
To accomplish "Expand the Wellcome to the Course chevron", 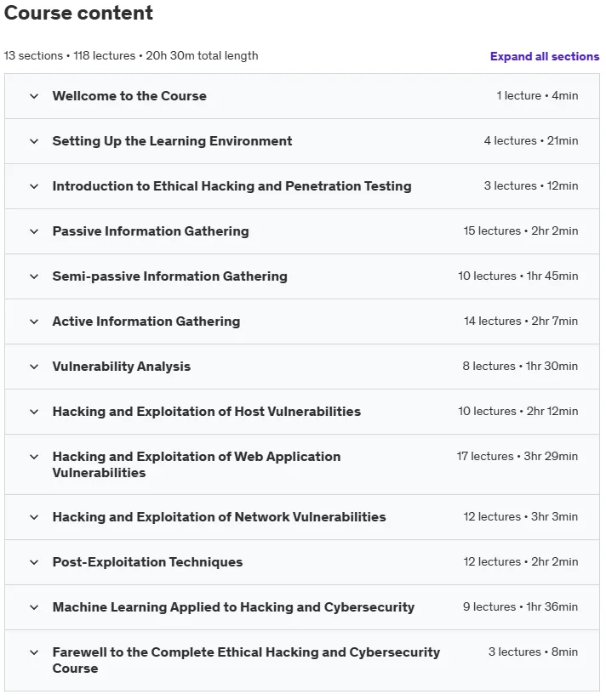I will click(x=34, y=96).
